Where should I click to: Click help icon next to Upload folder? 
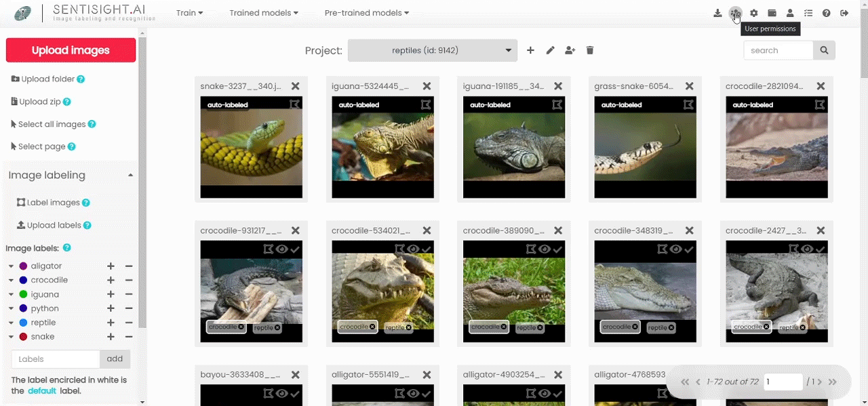pyautogui.click(x=81, y=79)
